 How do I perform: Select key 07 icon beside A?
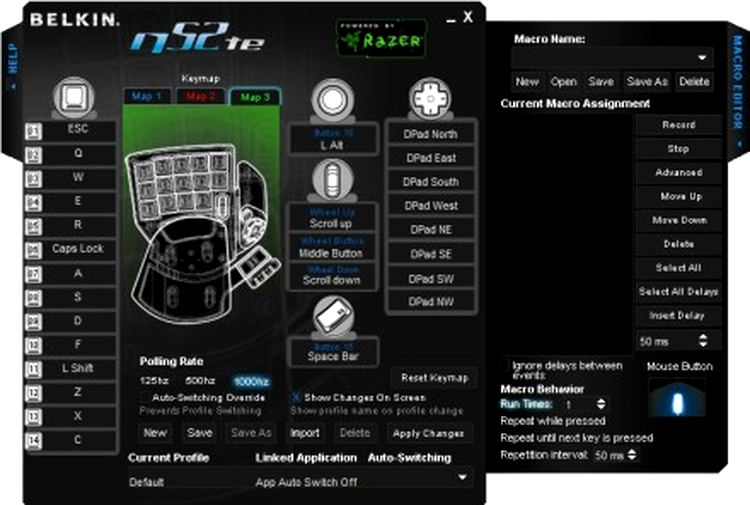[33, 274]
